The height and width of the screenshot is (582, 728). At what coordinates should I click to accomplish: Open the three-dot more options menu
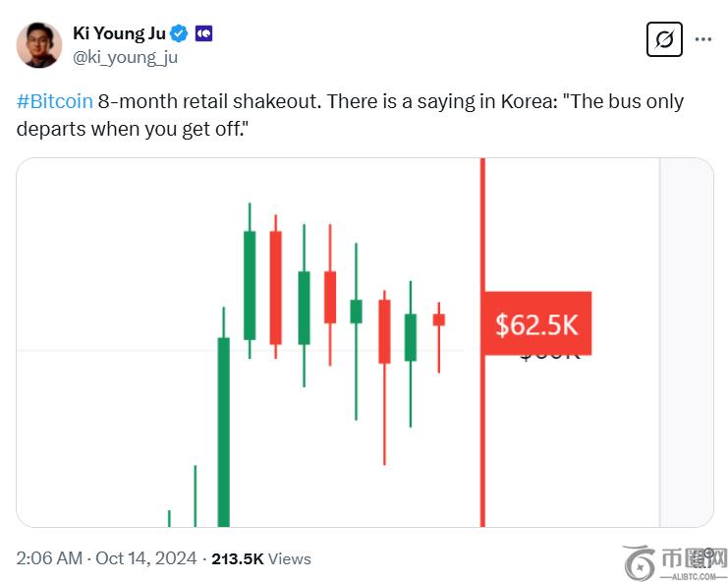pos(703,39)
